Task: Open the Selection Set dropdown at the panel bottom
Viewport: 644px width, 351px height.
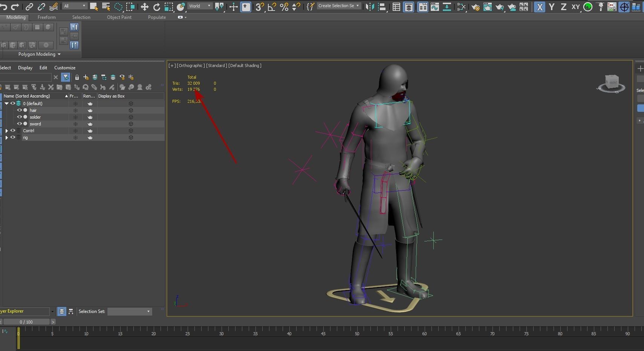Action: 129,311
